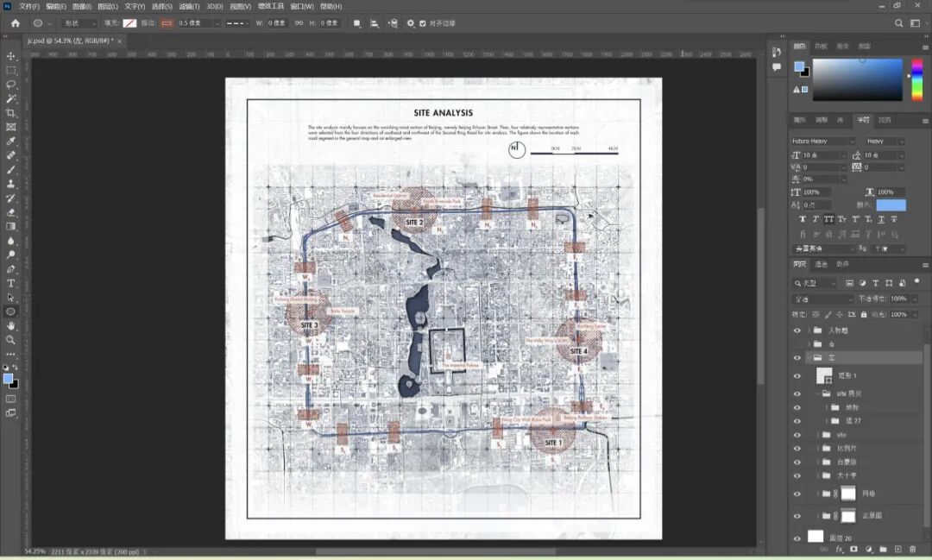Viewport: 932px width, 560px height.
Task: Hide the site 拷贝 group
Action: pos(797,393)
